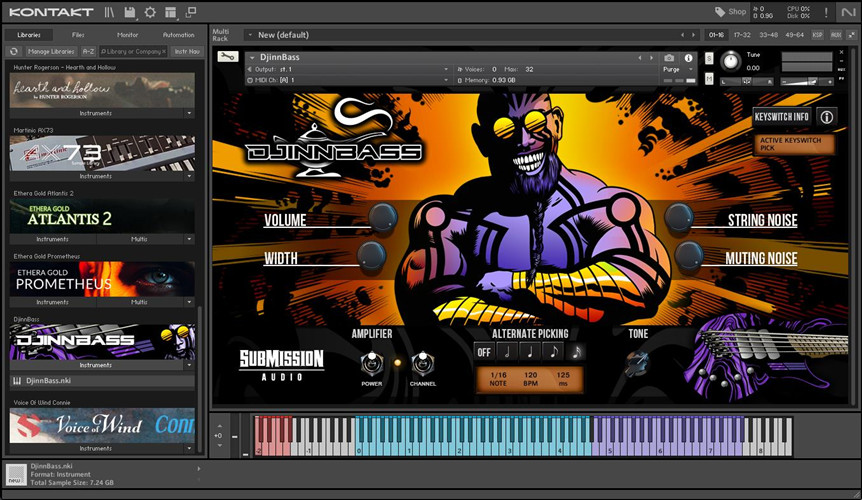This screenshot has width=862, height=500.
Task: Open the Shop tag icon
Action: click(x=720, y=12)
